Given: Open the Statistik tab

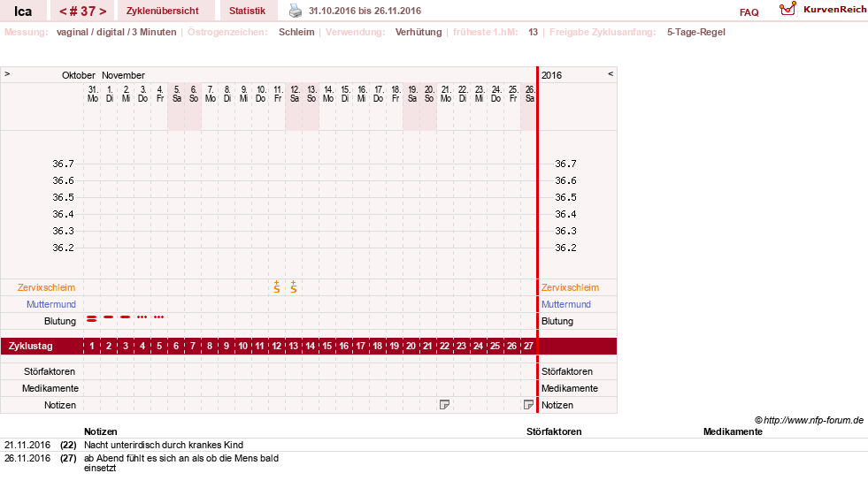Looking at the screenshot, I should (x=247, y=11).
